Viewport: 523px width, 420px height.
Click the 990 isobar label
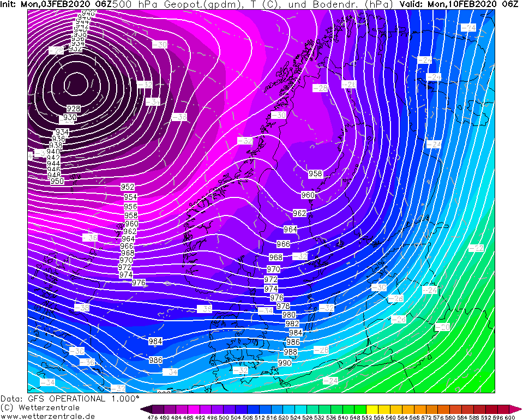click(285, 363)
